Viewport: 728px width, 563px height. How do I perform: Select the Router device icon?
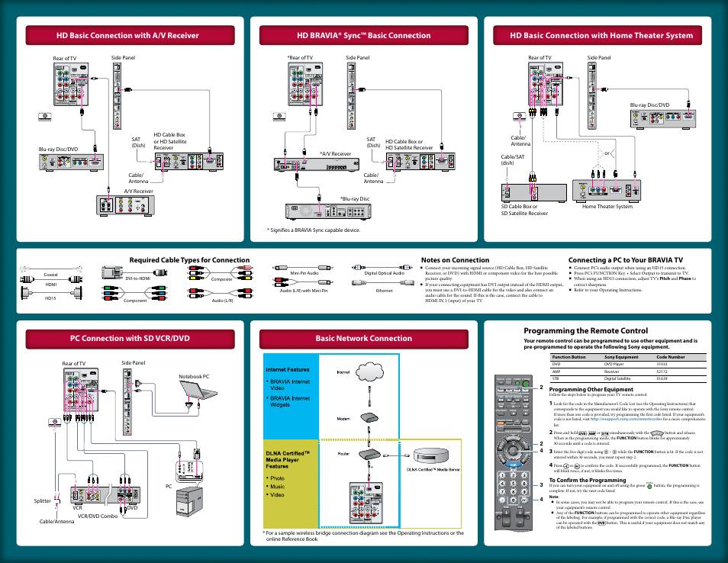(x=369, y=455)
